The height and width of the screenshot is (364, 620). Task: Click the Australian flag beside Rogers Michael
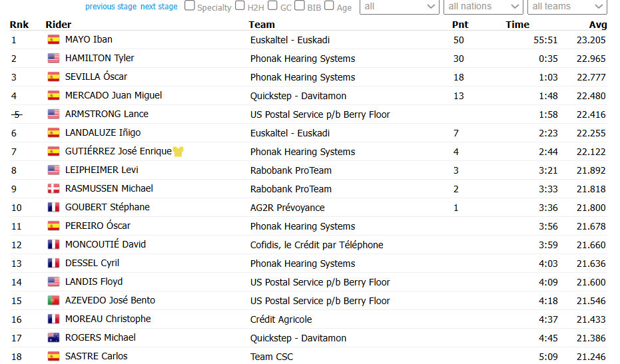point(53,338)
